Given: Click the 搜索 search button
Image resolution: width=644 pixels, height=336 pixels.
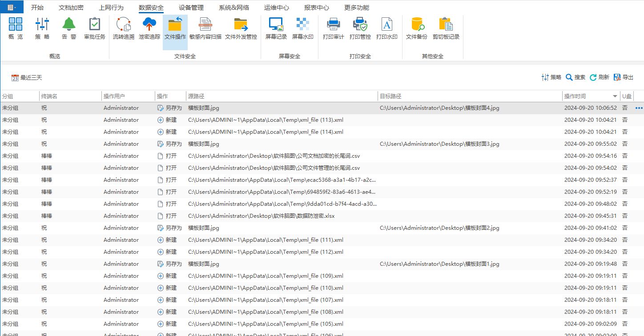Looking at the screenshot, I should tap(576, 77).
